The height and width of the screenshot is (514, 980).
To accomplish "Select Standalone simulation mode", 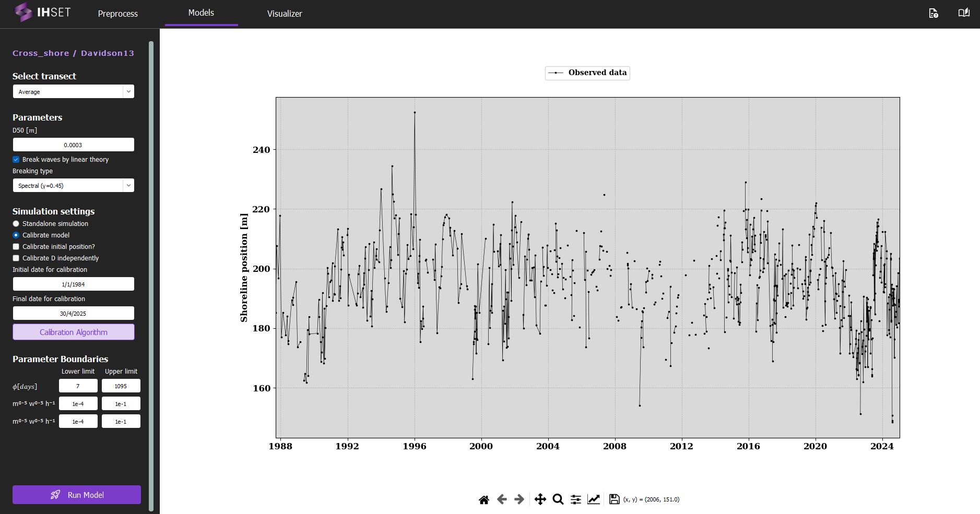I will (x=16, y=223).
